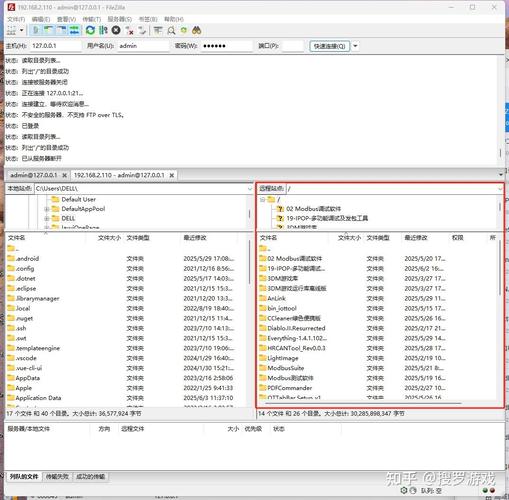The width and height of the screenshot is (509, 500).
Task: Expand the DELL tree node
Action: 47,219
